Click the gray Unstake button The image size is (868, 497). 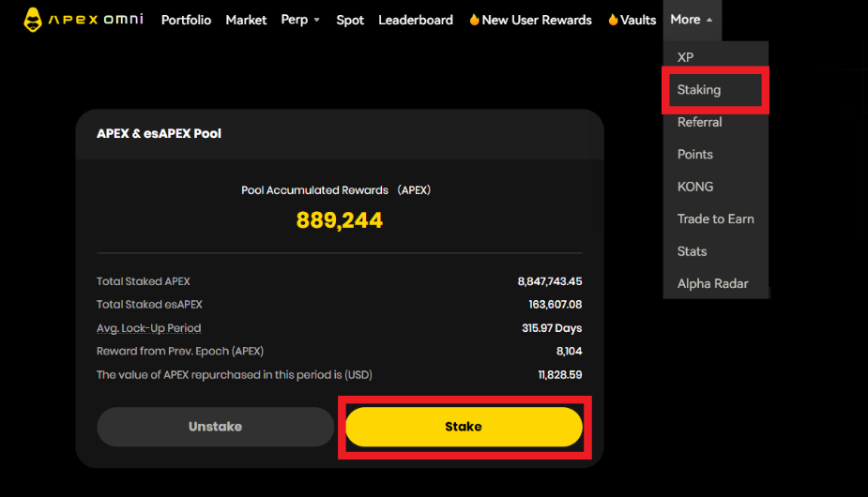215,427
